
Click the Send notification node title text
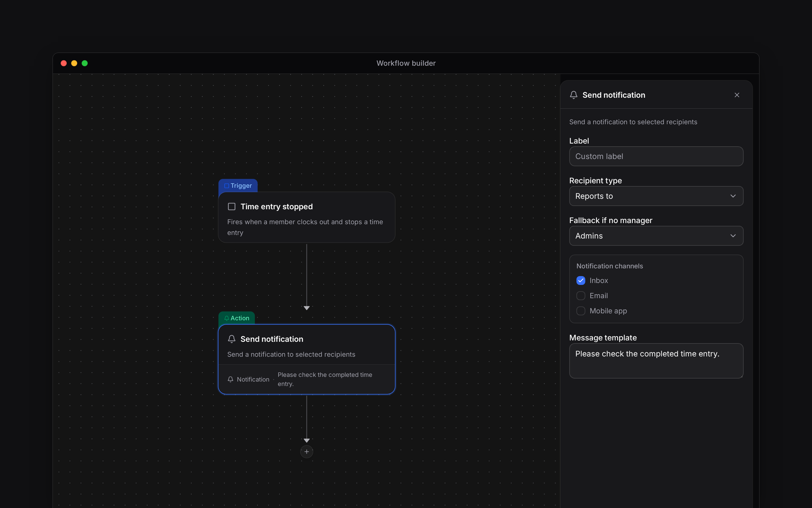click(272, 339)
